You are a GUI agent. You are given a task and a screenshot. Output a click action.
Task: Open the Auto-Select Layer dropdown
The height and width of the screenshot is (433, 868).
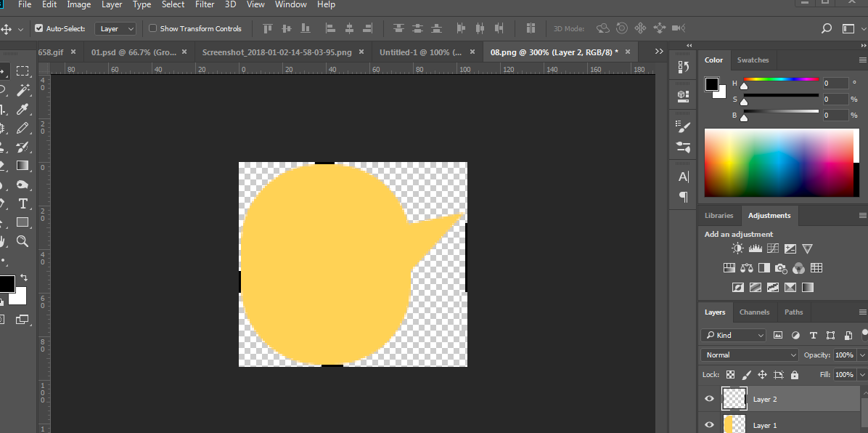tap(115, 28)
